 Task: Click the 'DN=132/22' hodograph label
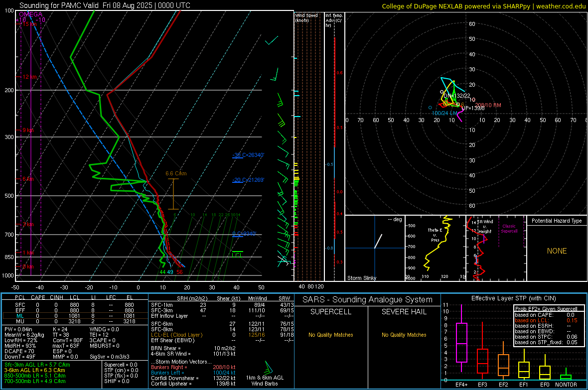tap(456, 96)
